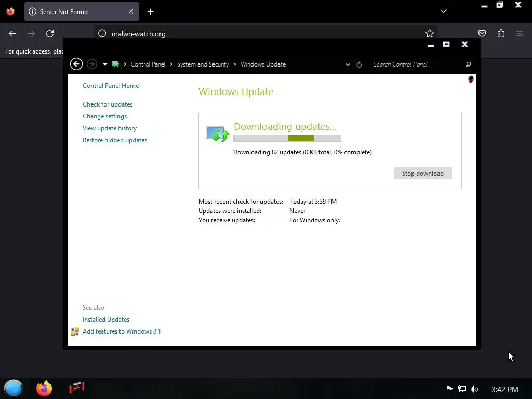
Task: Open Control Panel breadcrumb
Action: [148, 64]
